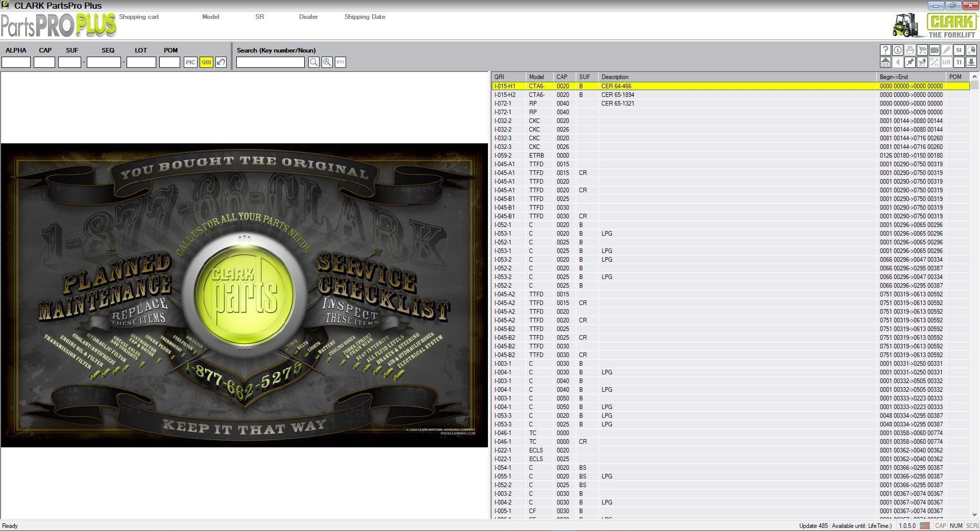
Task: Click the FF/FC wrench icon
Action: coord(934,62)
